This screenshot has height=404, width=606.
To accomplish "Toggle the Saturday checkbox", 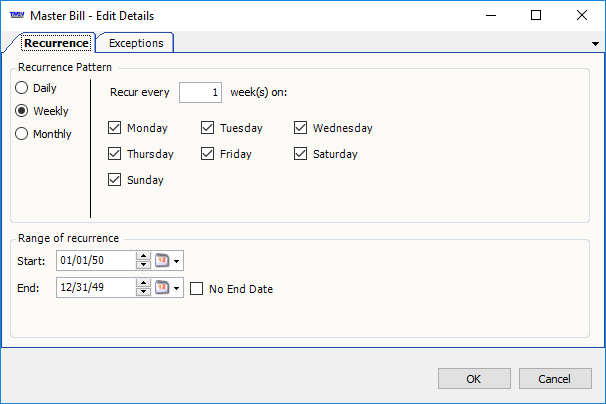I will (x=301, y=154).
